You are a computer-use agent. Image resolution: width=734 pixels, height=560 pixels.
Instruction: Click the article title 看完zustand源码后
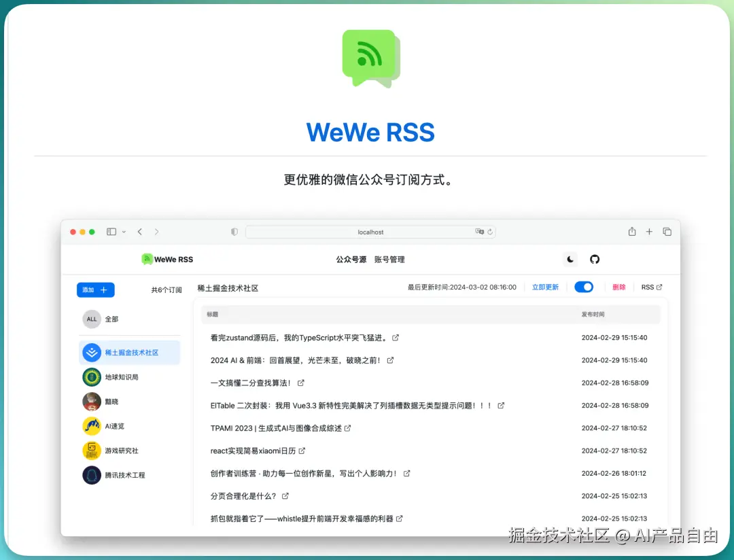(299, 338)
